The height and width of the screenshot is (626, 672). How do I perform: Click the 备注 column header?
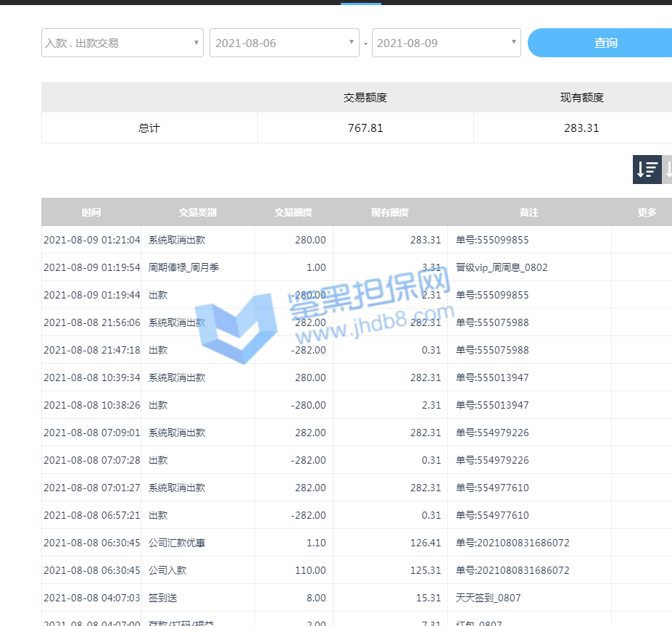(x=529, y=212)
